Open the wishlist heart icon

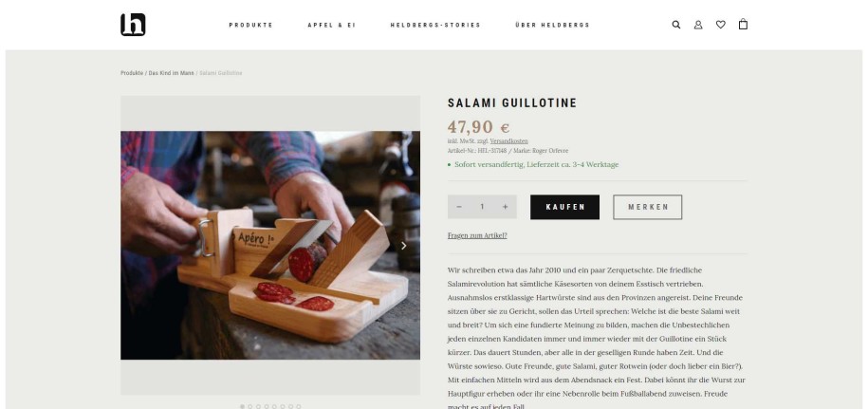point(720,25)
